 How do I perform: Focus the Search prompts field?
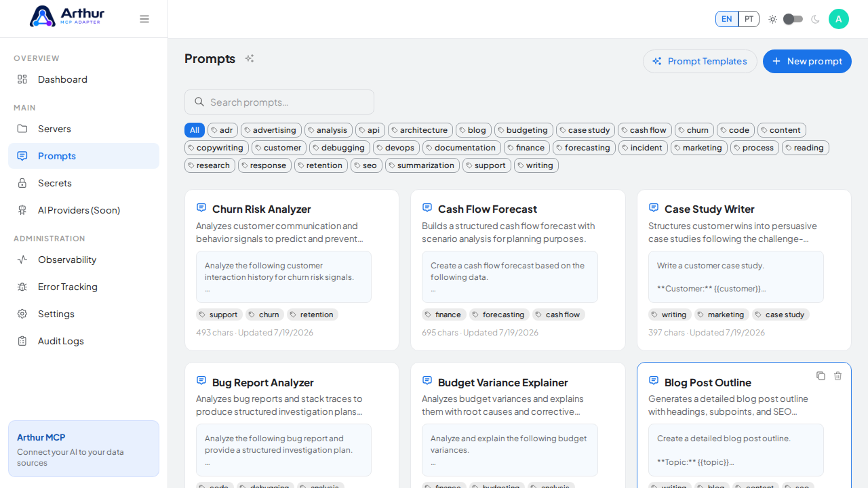click(x=279, y=102)
